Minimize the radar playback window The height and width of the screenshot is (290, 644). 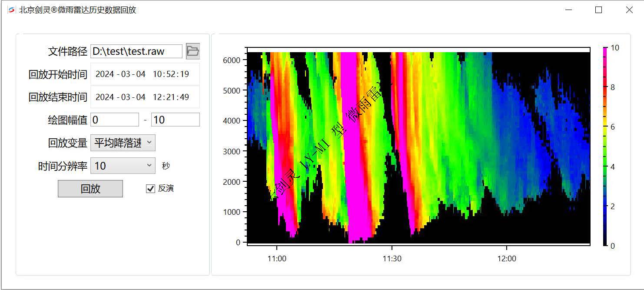[568, 10]
